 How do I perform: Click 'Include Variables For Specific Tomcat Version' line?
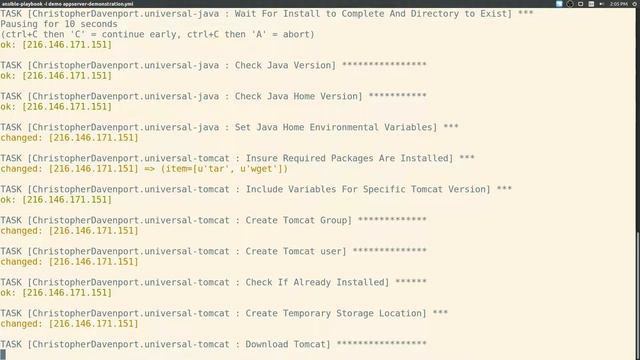256,189
